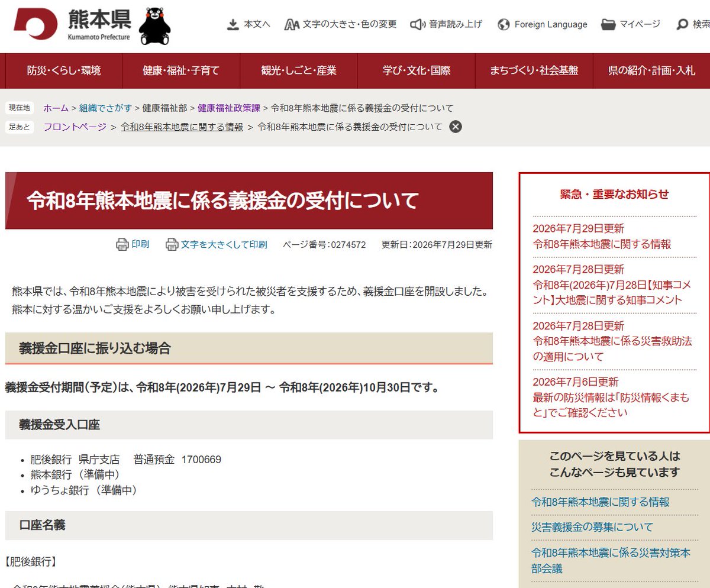
Task: Click the globe icon for Foreign Language
Action: pyautogui.click(x=504, y=24)
